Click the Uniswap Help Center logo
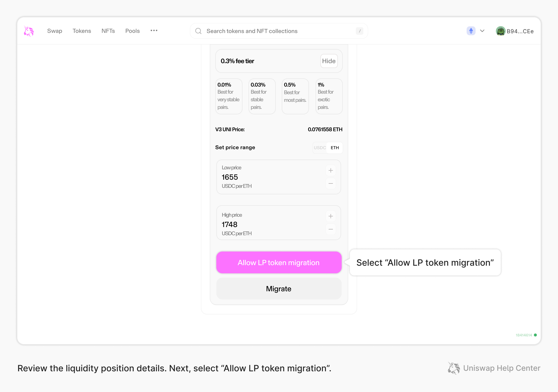 [x=453, y=368]
